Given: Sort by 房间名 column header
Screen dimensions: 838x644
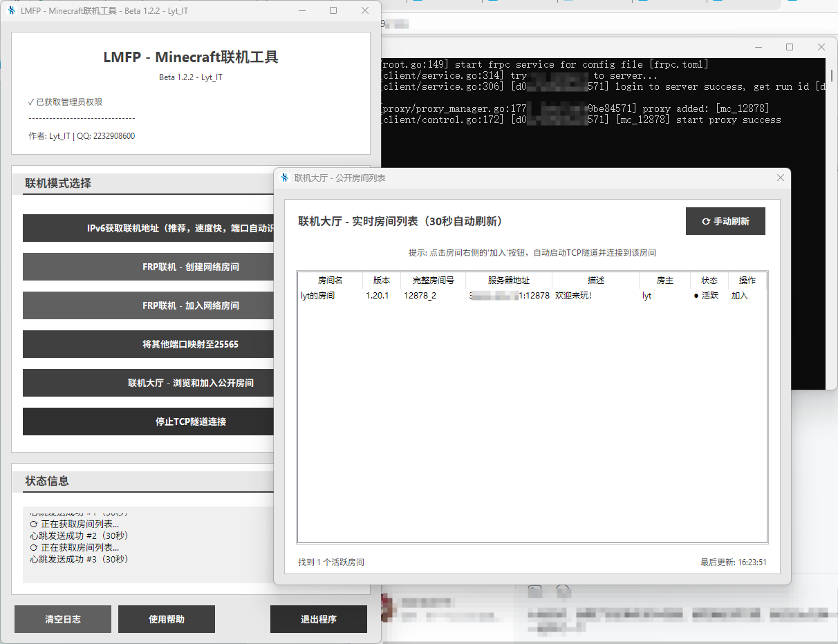Looking at the screenshot, I should 330,281.
